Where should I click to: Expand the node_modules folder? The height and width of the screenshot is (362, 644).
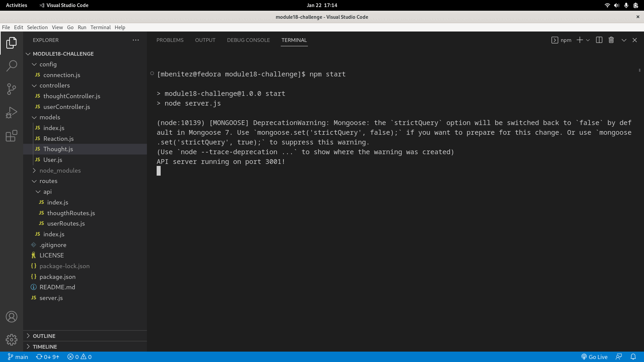(x=60, y=170)
